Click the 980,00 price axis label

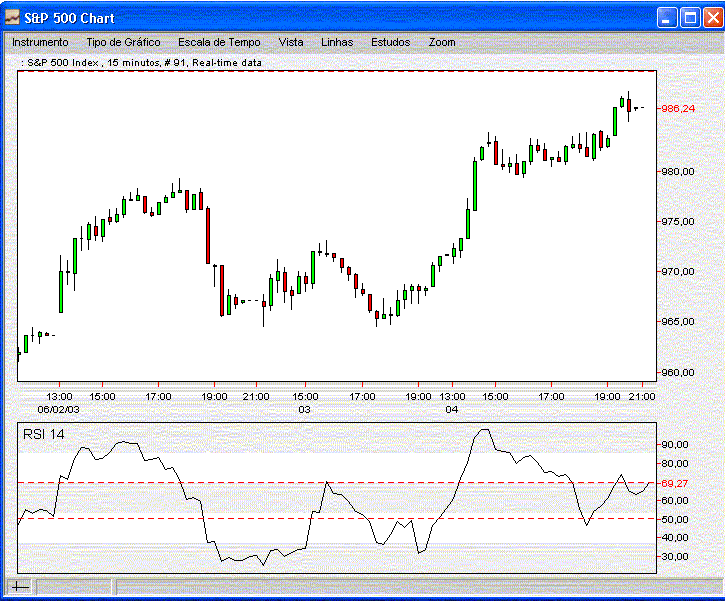tap(678, 172)
